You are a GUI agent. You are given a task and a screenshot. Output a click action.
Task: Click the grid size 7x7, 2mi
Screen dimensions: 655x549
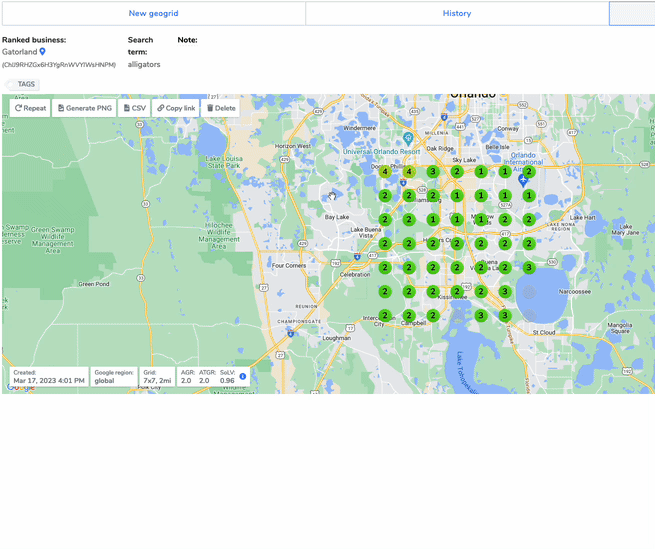click(157, 381)
